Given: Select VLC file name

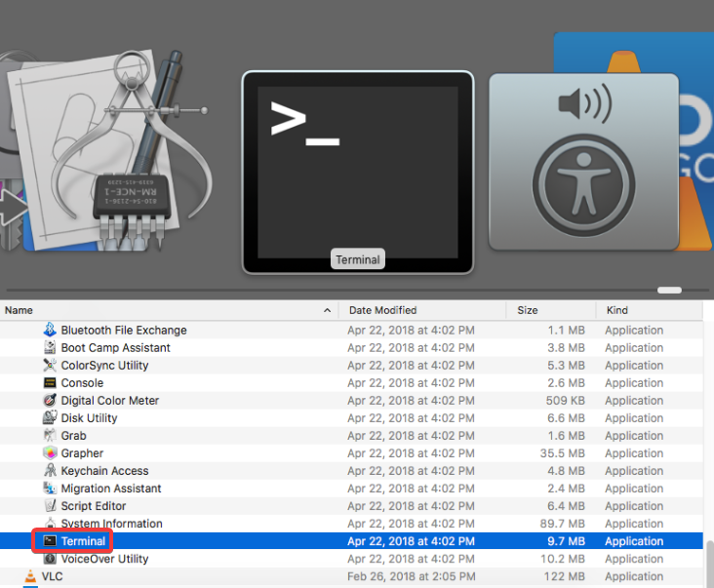Looking at the screenshot, I should (x=53, y=576).
